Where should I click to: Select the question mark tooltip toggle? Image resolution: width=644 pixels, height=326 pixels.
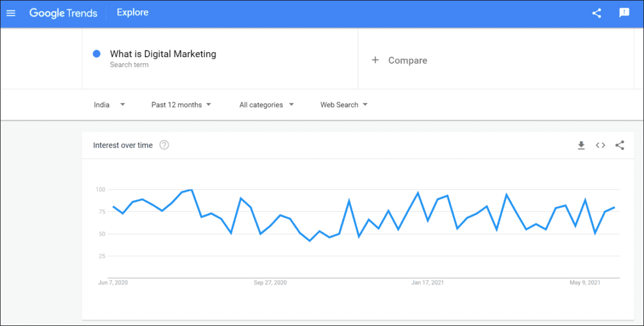(163, 145)
